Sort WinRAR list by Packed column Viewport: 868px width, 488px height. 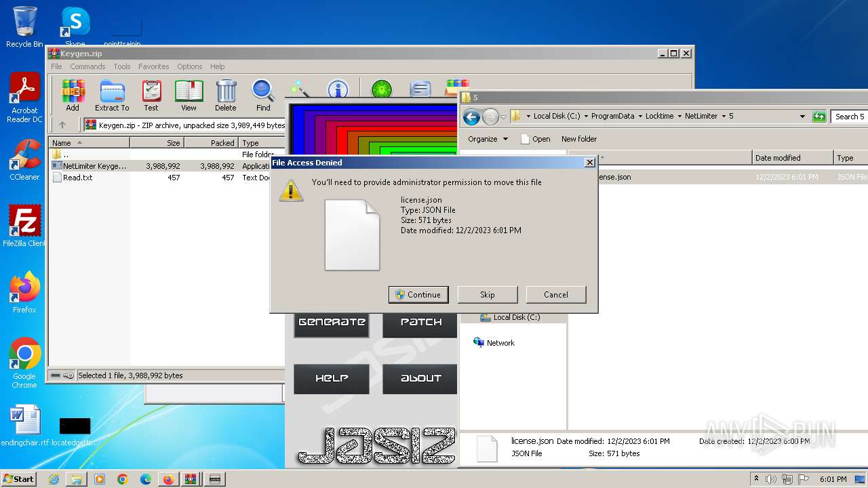pos(211,143)
